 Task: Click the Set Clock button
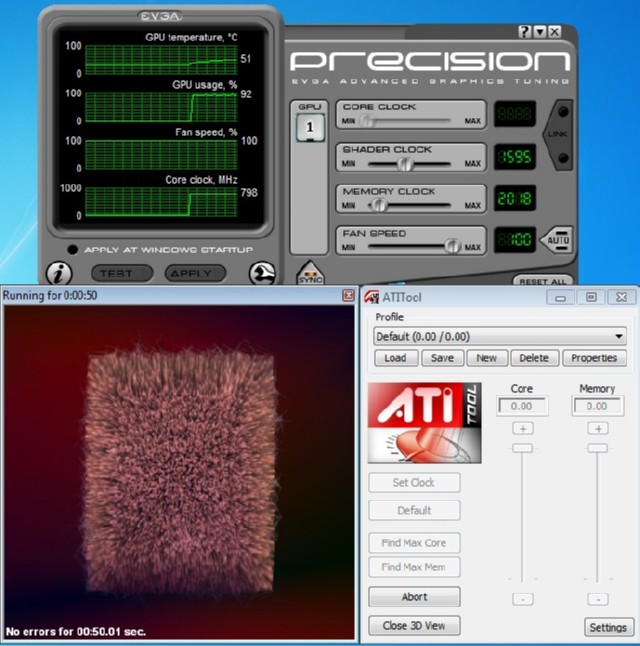click(x=414, y=482)
